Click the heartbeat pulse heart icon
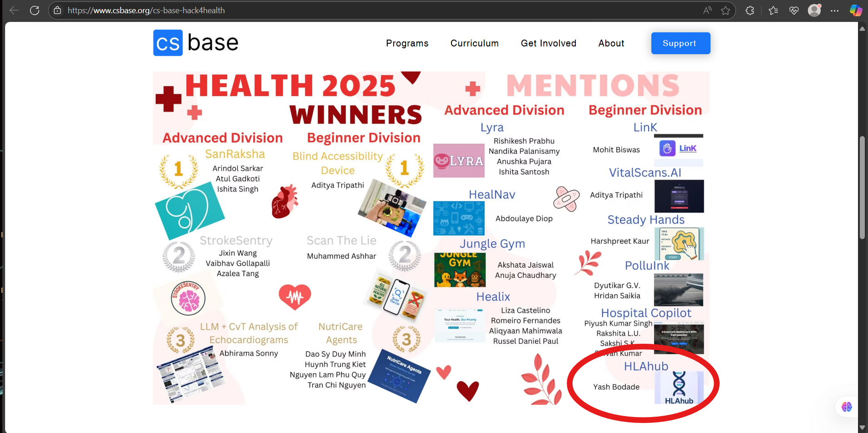This screenshot has height=433, width=868. [x=295, y=297]
